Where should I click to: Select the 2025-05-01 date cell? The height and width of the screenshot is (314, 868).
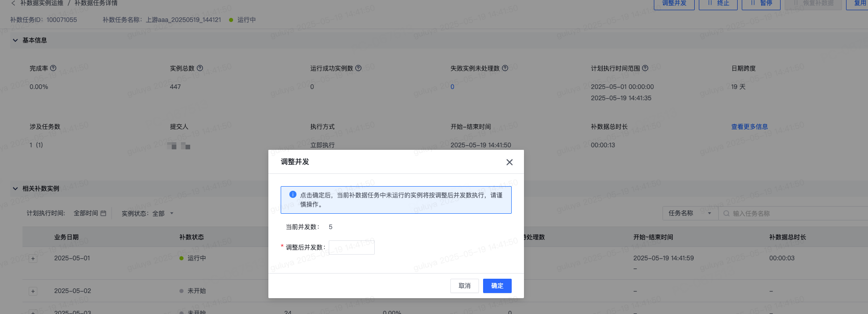72,258
